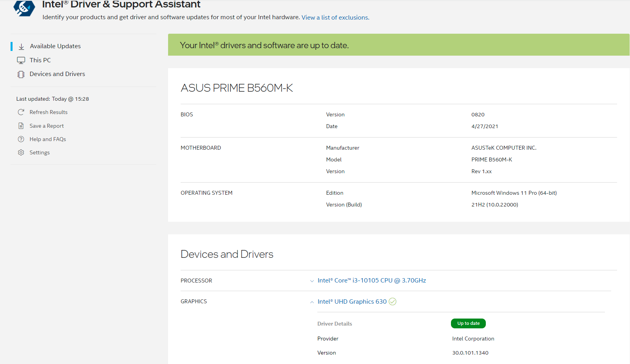Open the 'View a list of exclusions' link
The width and height of the screenshot is (630, 364).
[335, 18]
